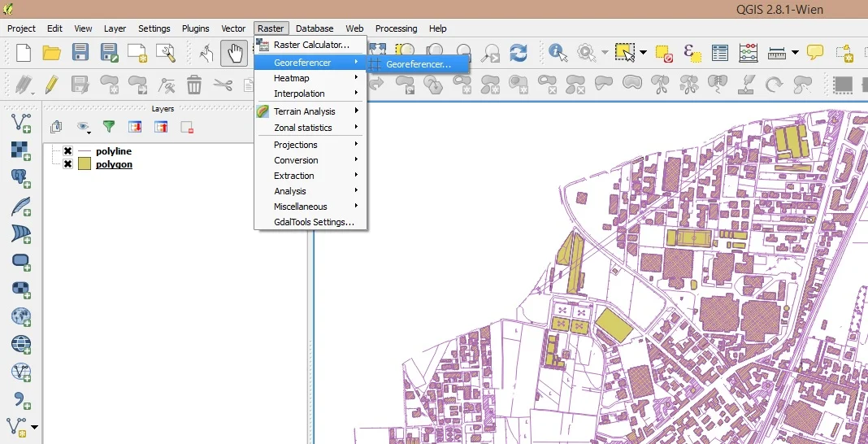
Task: Click the Add Raster Layer icon
Action: tap(21, 150)
